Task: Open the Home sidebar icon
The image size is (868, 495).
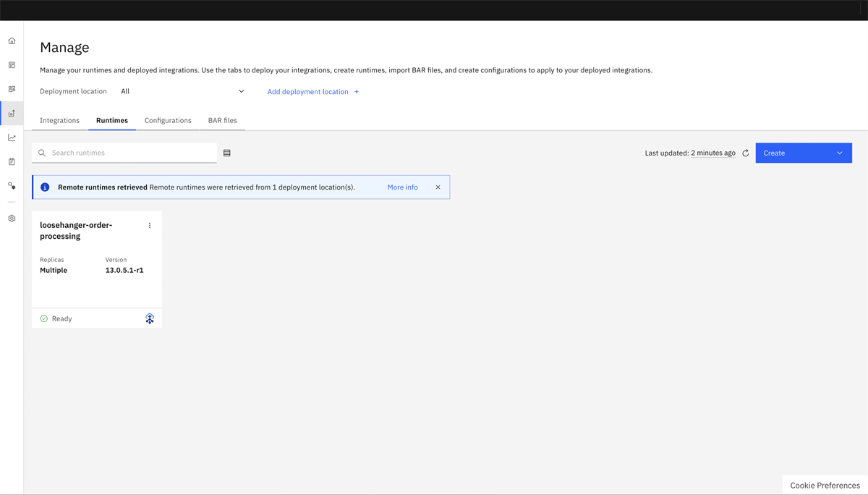Action: [x=12, y=41]
